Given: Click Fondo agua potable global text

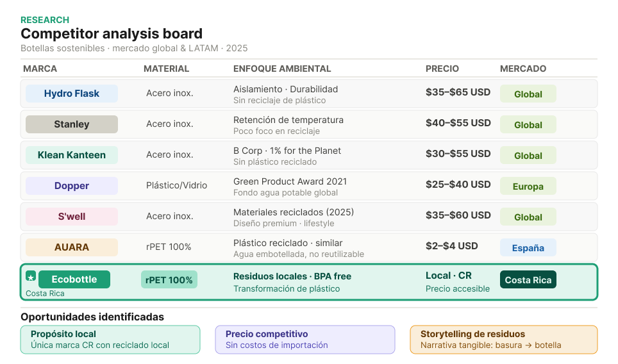Looking at the screenshot, I should (x=285, y=193).
